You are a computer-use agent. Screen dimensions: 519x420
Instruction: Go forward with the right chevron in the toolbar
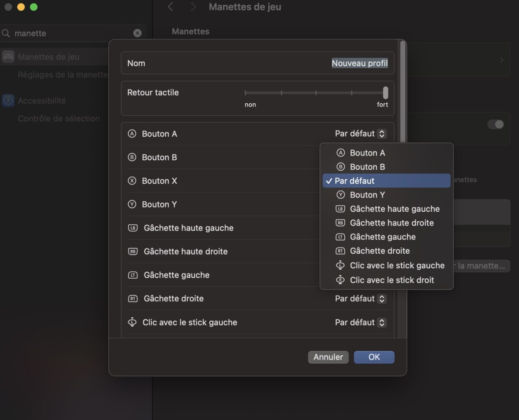point(193,7)
